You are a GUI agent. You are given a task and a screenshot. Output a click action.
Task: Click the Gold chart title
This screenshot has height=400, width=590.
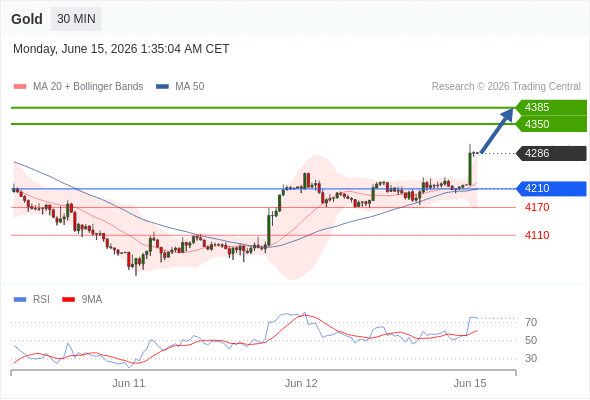pyautogui.click(x=27, y=19)
